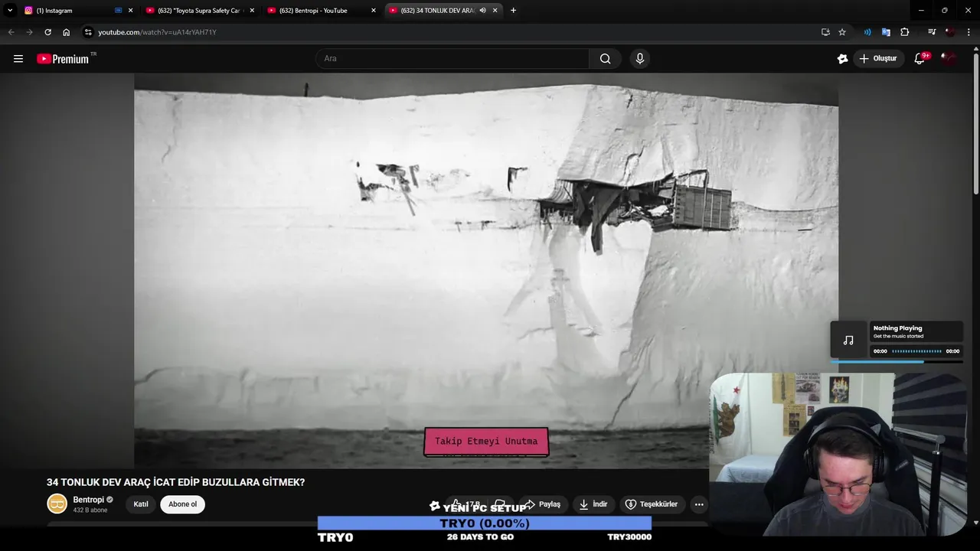The height and width of the screenshot is (551, 980).
Task: Click the sparkle icon left of Oluştur
Action: point(842,59)
